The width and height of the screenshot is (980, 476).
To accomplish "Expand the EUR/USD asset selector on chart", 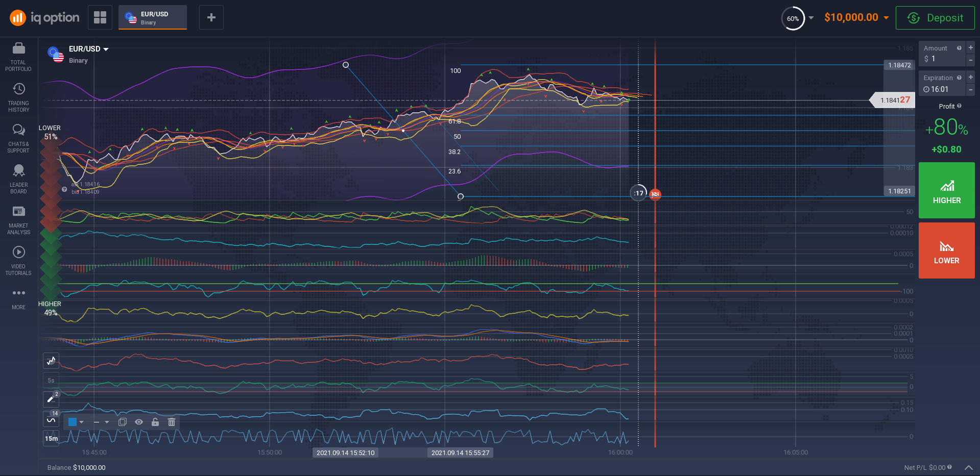I will tap(88, 49).
